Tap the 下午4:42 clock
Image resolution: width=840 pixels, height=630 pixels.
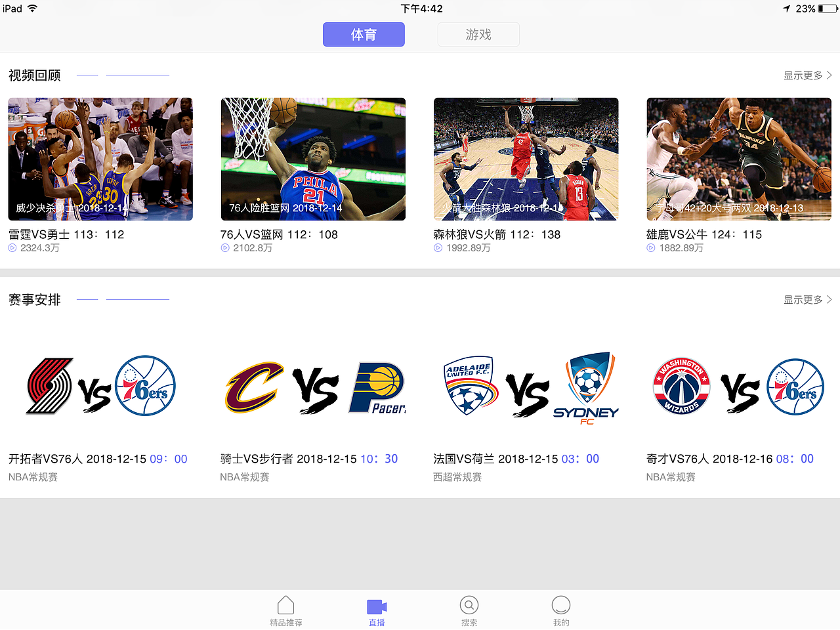coord(422,9)
